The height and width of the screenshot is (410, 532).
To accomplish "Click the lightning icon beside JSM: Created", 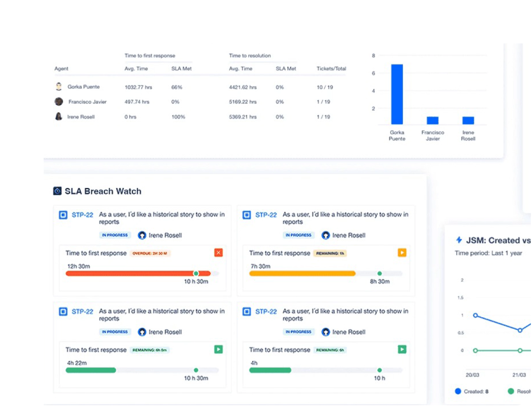I will tap(459, 240).
